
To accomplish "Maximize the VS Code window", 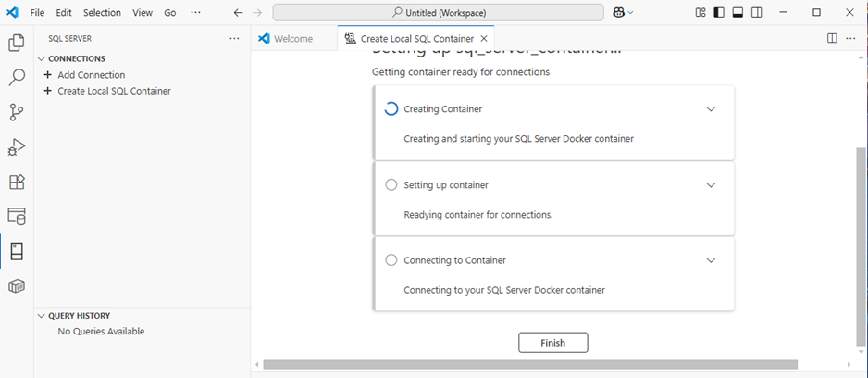I will (x=816, y=13).
